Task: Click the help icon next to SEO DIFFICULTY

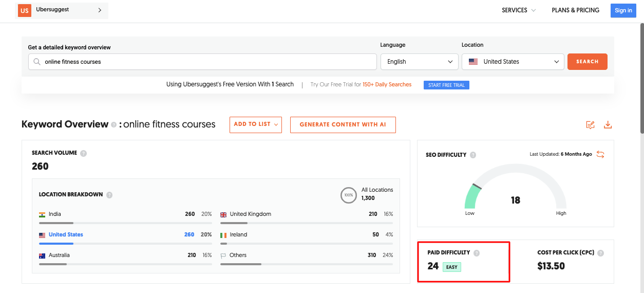Action: 473,155
